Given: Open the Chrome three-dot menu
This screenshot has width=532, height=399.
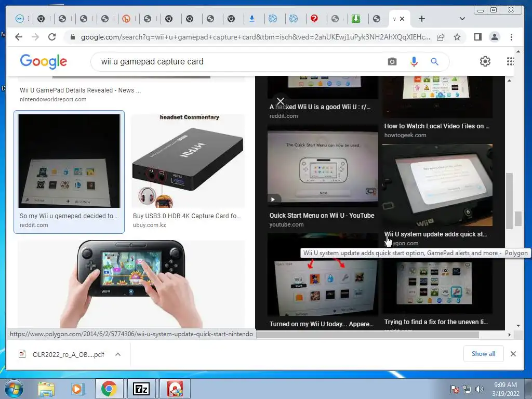Looking at the screenshot, I should [511, 37].
